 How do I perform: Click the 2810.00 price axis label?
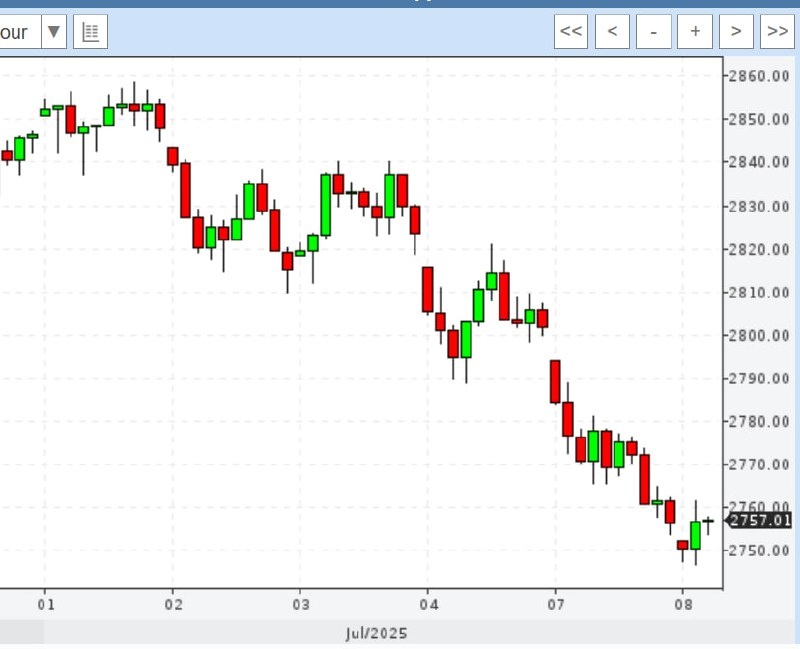(x=759, y=293)
